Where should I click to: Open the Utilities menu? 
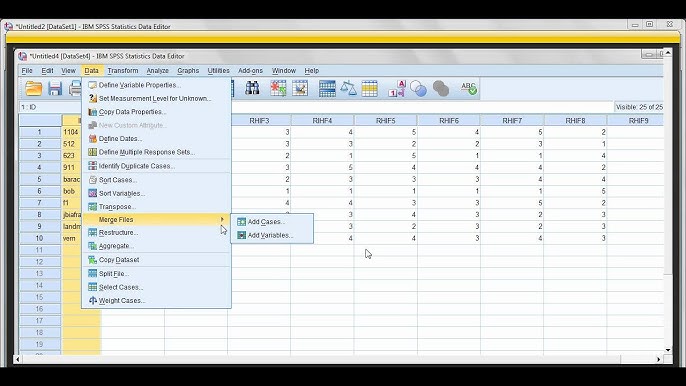(218, 70)
